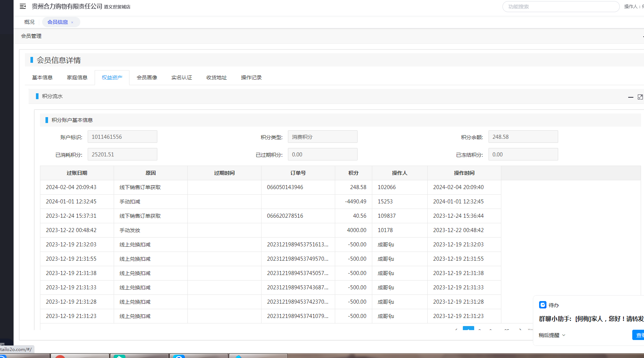Click the 功能搜索 search field
Viewport: 644px width, 358px height.
560,7
